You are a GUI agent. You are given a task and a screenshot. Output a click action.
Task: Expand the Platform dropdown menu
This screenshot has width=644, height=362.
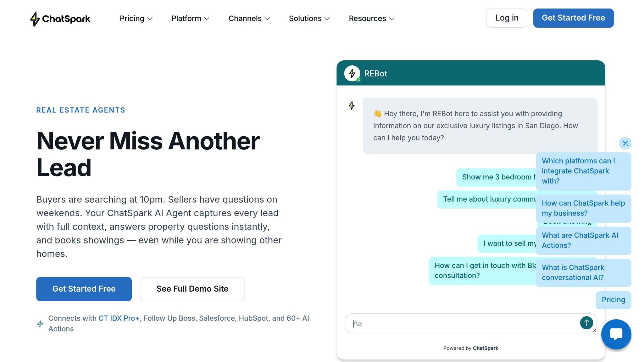[190, 19]
